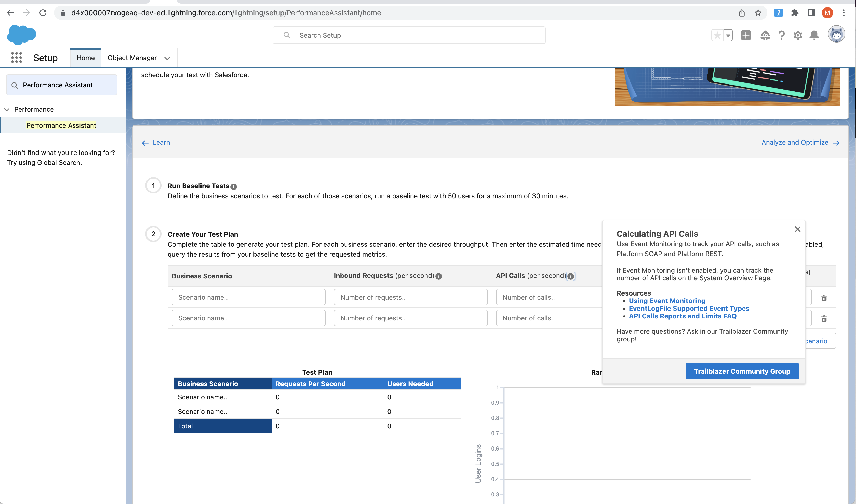Image resolution: width=856 pixels, height=504 pixels.
Task: Delete the second scenario row trash icon
Action: click(x=824, y=319)
